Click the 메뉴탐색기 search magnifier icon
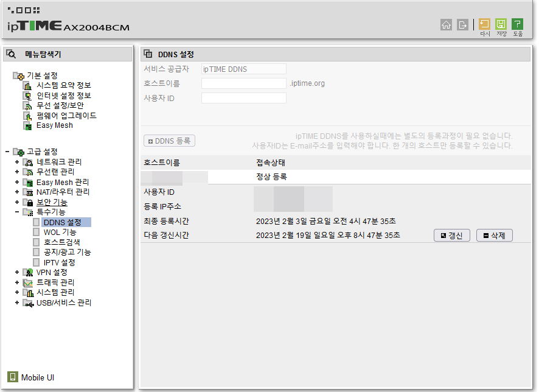This screenshot has height=392, width=539. click(11, 54)
